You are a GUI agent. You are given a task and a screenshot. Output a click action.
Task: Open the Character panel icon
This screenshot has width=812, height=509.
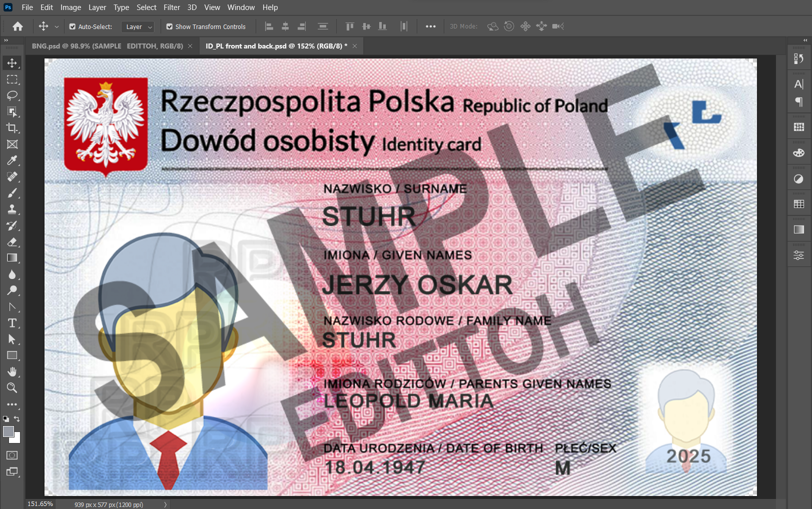coord(799,84)
